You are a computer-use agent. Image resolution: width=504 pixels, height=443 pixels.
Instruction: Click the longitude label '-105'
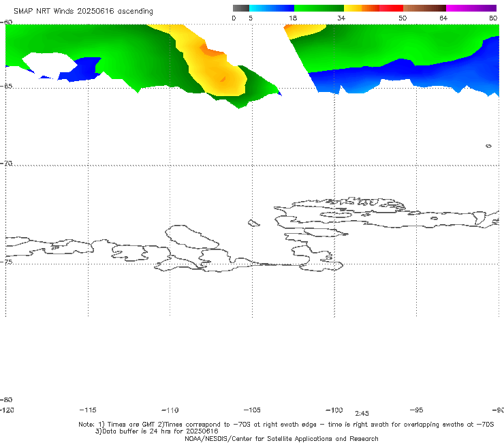coord(252,410)
